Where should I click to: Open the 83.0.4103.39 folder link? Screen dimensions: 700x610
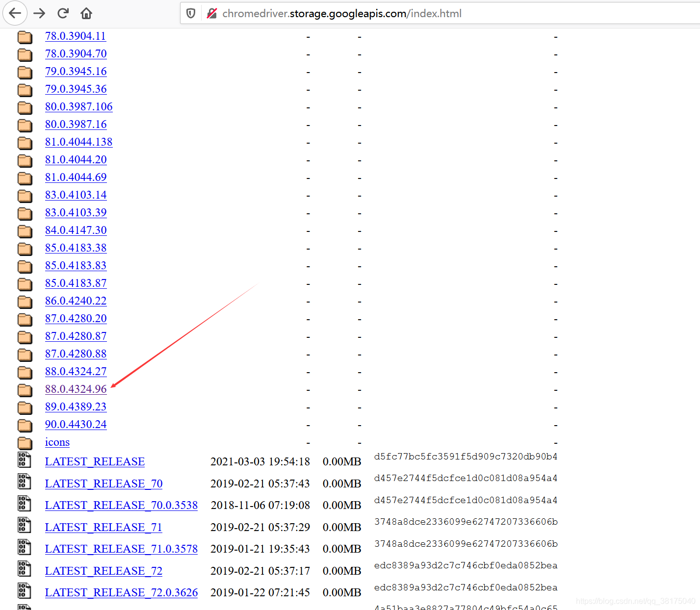click(x=76, y=213)
